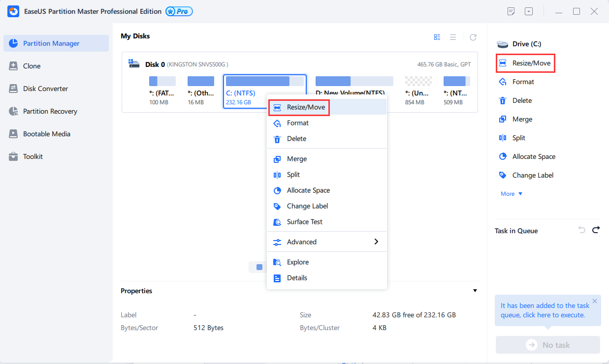Click the 465.76 GB Basic, GPT text
The image size is (609, 364).
[444, 64]
